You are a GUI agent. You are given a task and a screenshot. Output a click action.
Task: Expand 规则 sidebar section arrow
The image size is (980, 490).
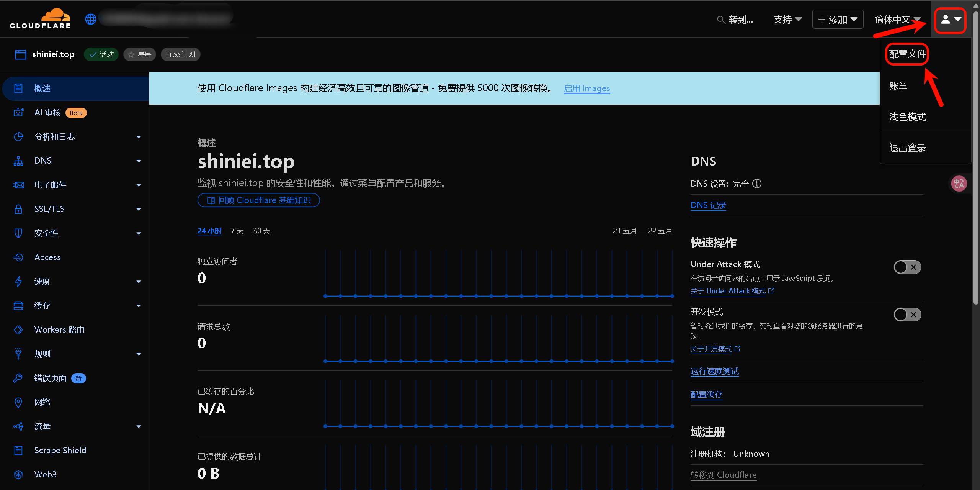tap(139, 354)
